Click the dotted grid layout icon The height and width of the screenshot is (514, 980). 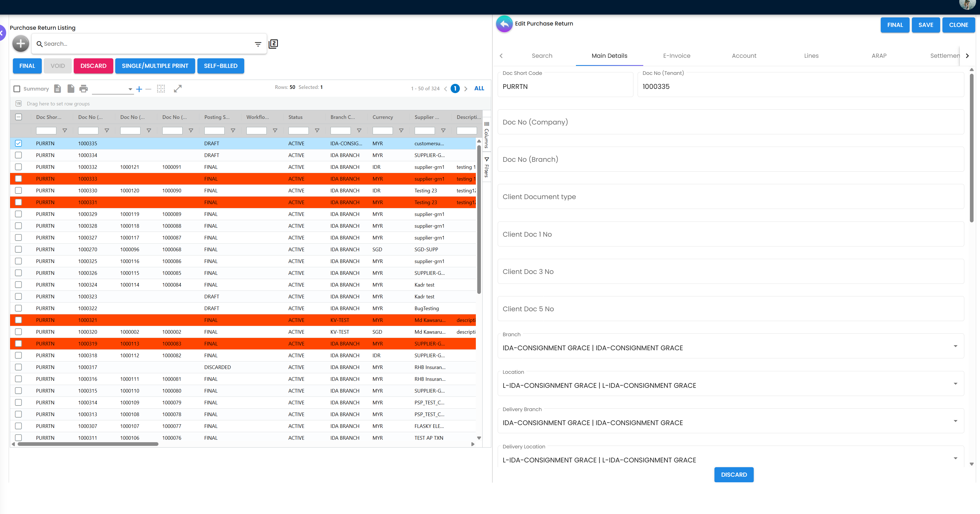[x=161, y=89]
